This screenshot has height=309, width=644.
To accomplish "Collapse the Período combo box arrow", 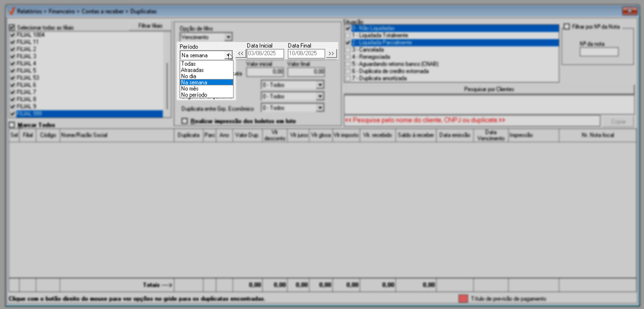I will pos(229,55).
